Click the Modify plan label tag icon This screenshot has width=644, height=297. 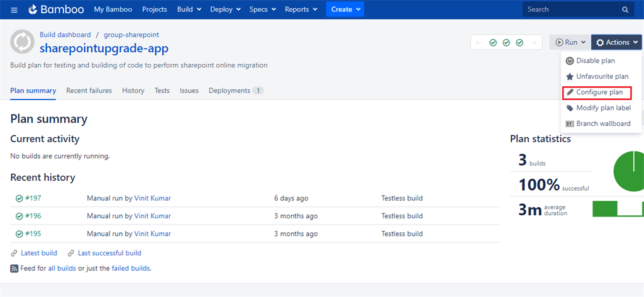point(570,108)
